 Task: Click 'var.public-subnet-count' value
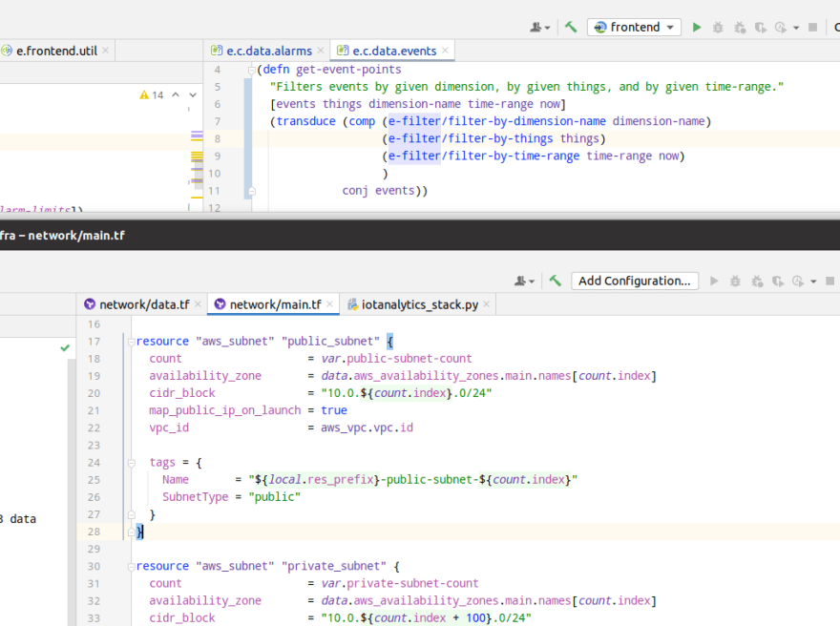coord(396,358)
